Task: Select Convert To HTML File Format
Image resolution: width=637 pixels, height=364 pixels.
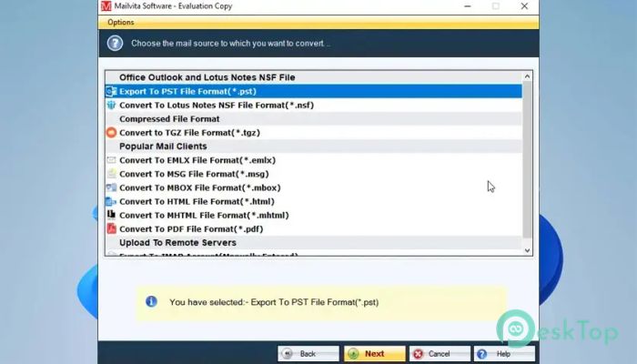Action: pos(314,201)
